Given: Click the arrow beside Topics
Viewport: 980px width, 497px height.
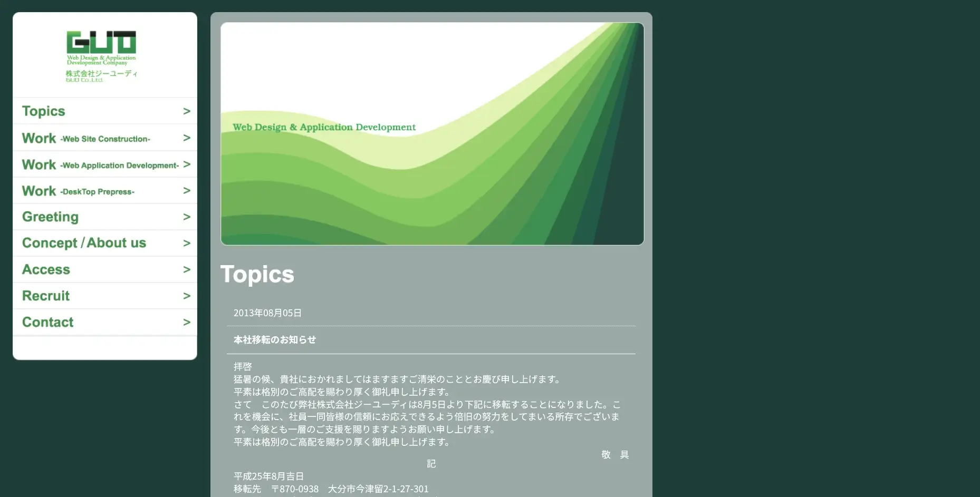Looking at the screenshot, I should click(187, 111).
